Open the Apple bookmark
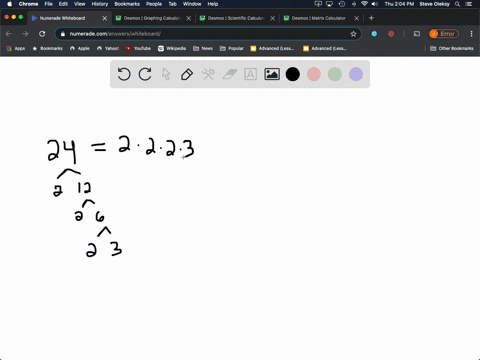The width and height of the screenshot is (480, 360). tap(80, 48)
